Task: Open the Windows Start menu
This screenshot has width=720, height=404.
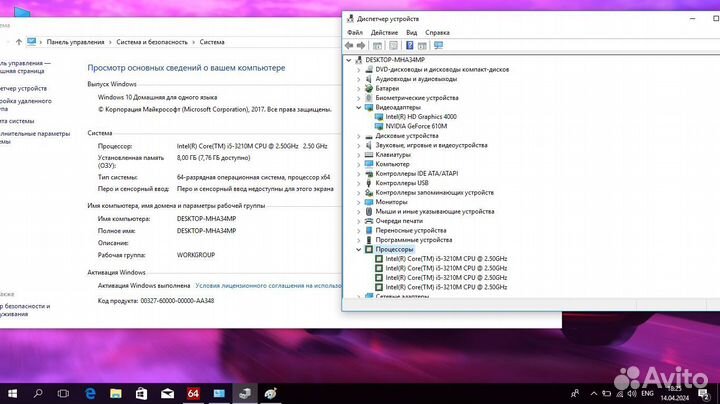Action: (x=12, y=393)
